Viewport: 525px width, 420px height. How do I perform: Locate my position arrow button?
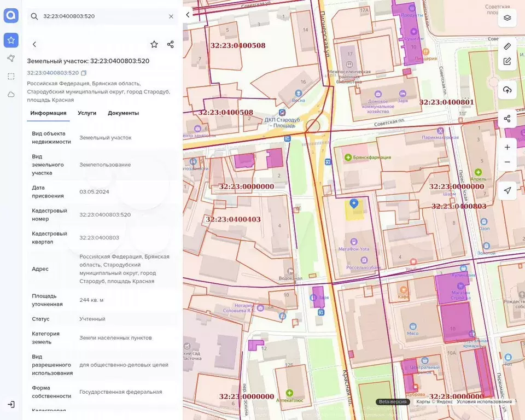click(507, 190)
